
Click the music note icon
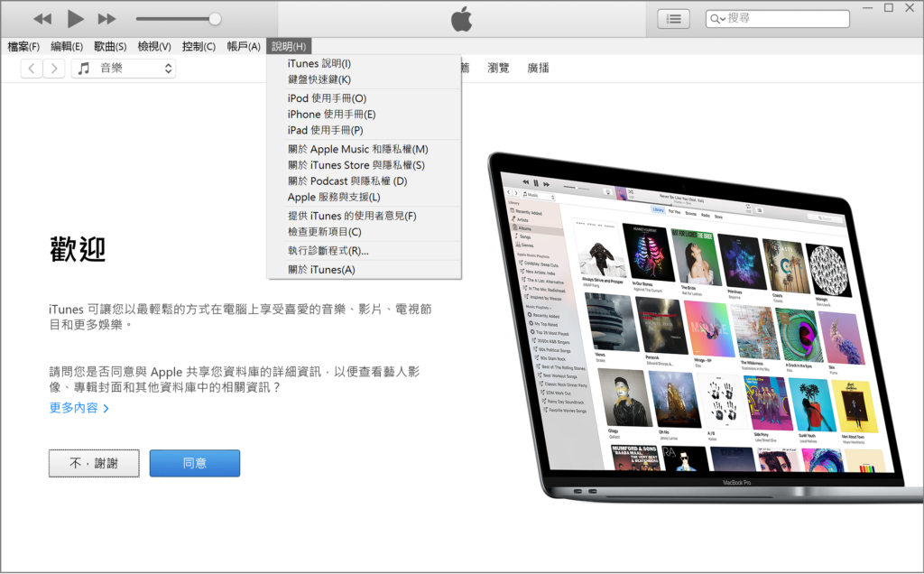(84, 69)
